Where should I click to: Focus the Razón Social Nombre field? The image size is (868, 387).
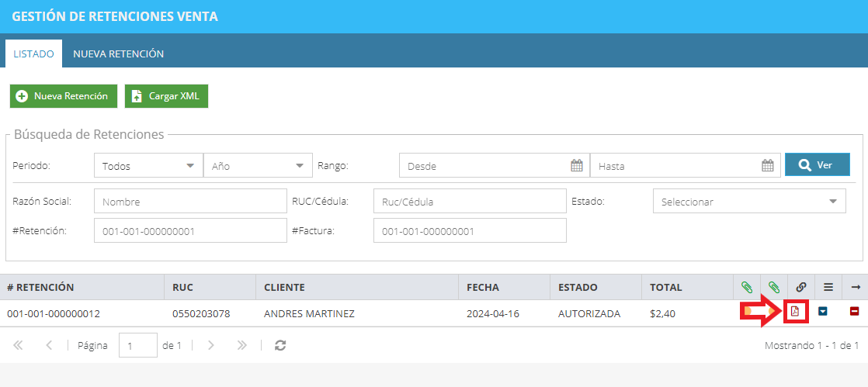tap(190, 201)
